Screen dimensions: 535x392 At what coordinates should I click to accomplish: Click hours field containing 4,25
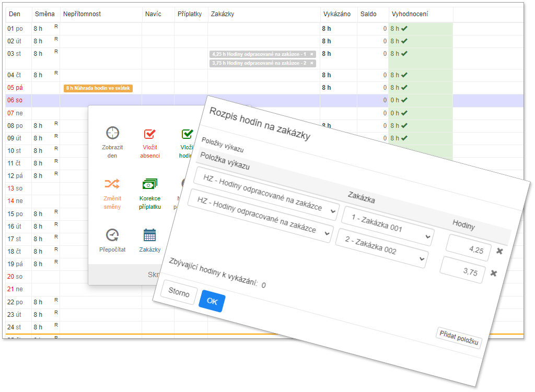click(469, 247)
